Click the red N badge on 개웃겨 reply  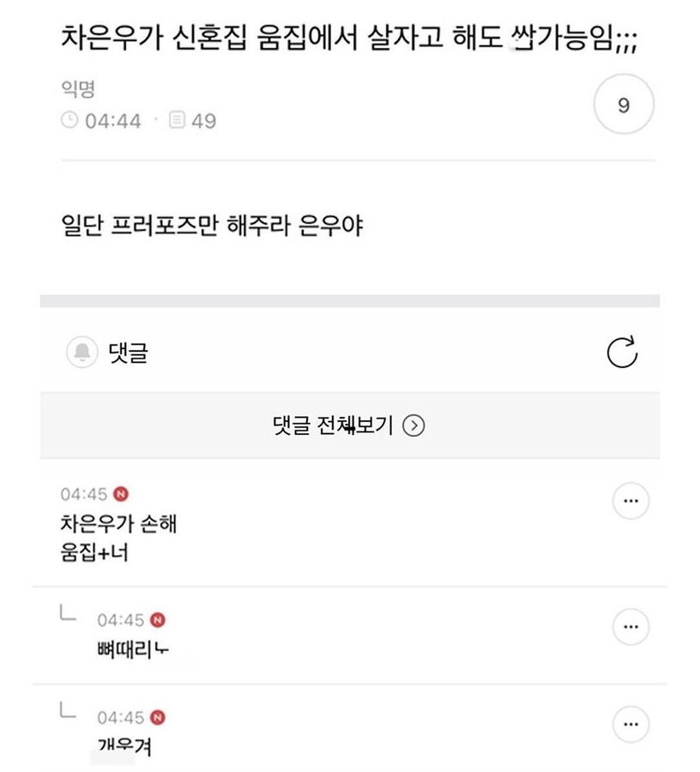158,717
